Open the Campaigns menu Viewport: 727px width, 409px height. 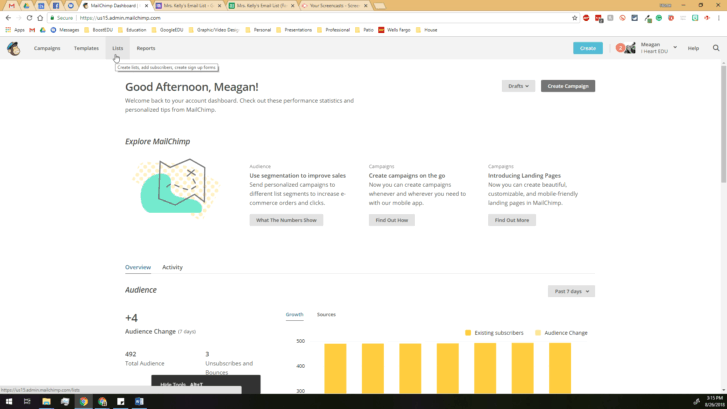pos(47,48)
